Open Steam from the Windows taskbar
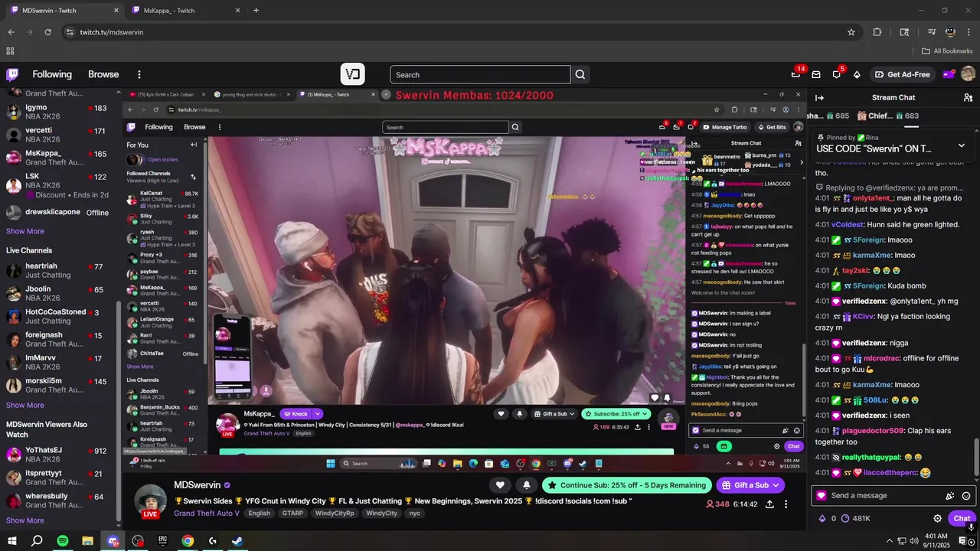 [237, 541]
